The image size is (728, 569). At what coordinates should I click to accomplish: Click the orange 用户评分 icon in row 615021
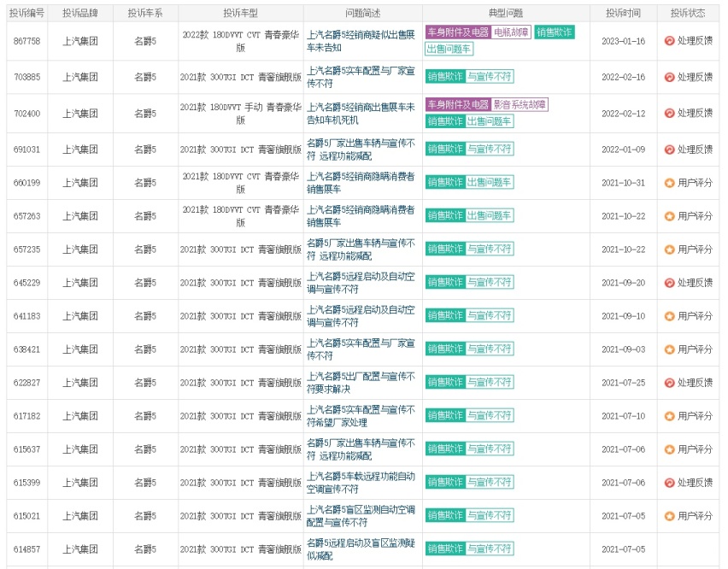click(x=669, y=516)
